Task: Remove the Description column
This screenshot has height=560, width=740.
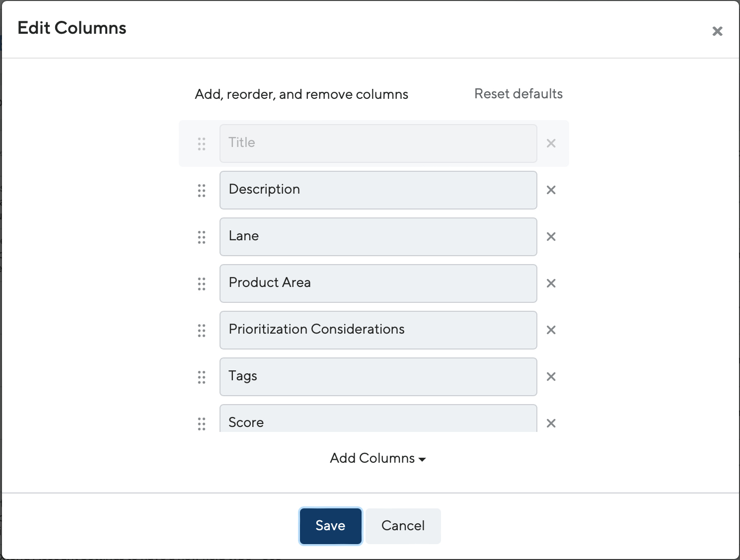Action: tap(551, 190)
